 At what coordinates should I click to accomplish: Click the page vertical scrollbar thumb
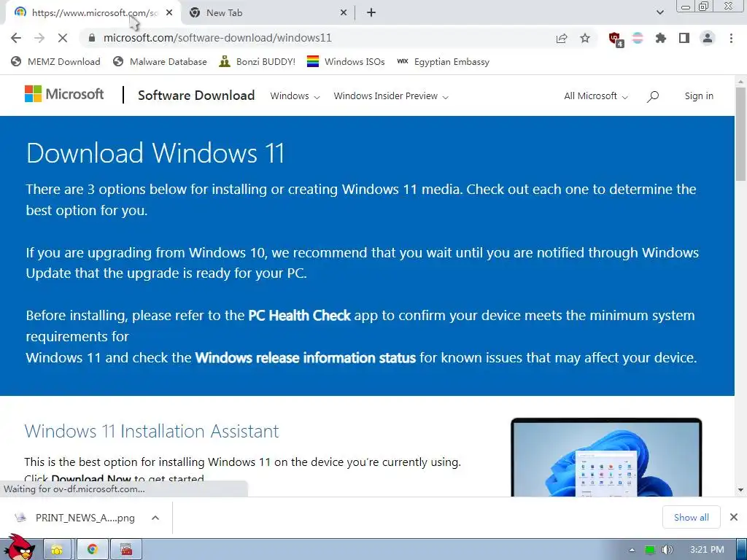[740, 133]
